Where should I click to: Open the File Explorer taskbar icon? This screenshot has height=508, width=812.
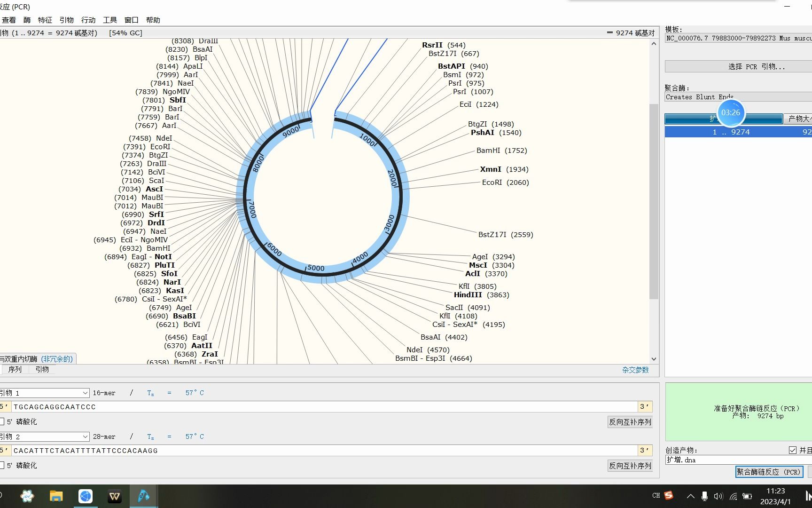[x=56, y=496]
